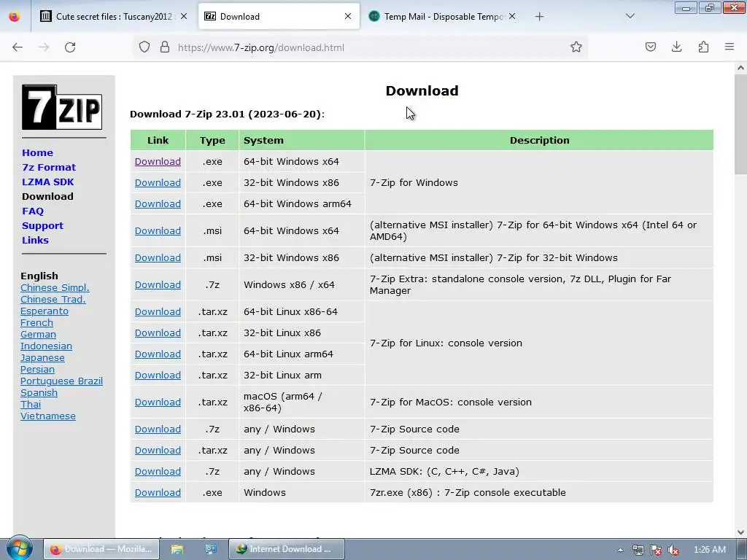
Task: Expand the list all tabs chevron
Action: tap(630, 16)
